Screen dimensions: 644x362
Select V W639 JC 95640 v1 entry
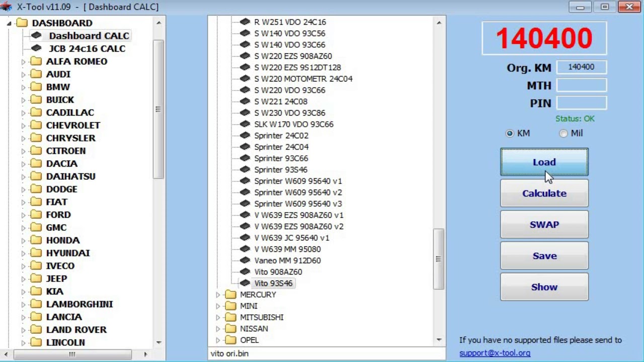292,238
